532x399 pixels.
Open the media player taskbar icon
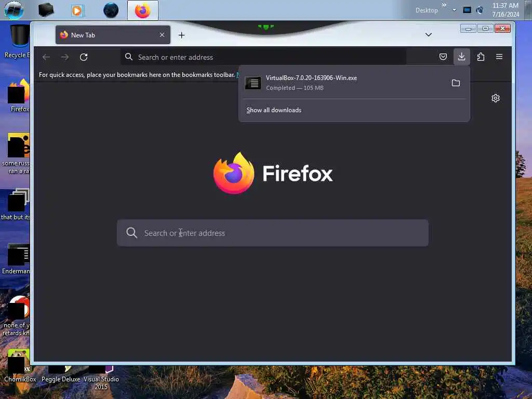click(x=77, y=10)
